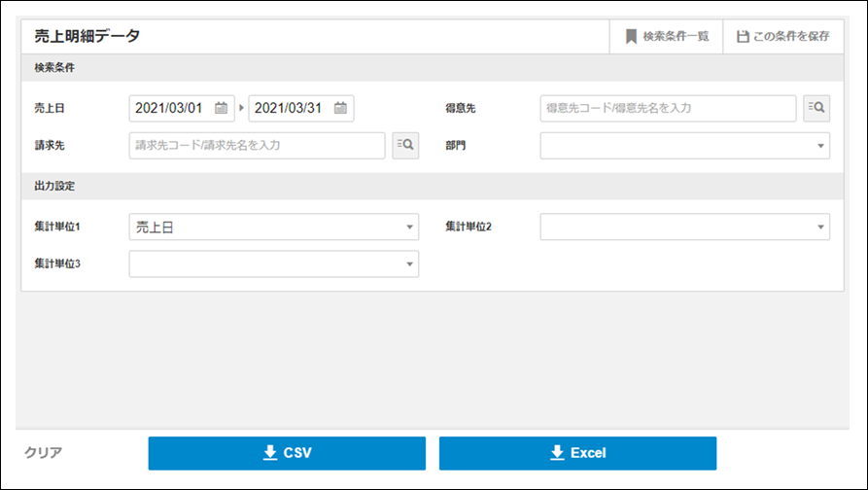The image size is (868, 490).
Task: Click into the 得意先コード/得意先名 input
Action: tap(668, 108)
